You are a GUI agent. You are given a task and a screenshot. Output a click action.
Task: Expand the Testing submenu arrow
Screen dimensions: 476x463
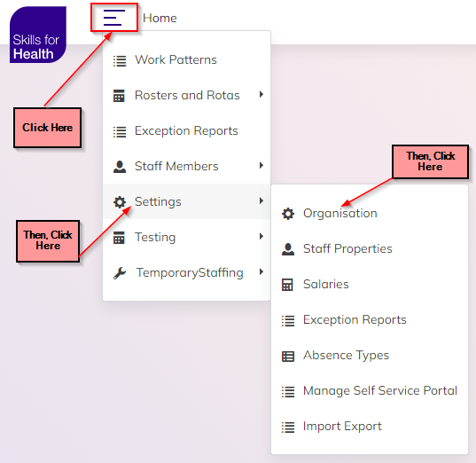click(x=261, y=236)
